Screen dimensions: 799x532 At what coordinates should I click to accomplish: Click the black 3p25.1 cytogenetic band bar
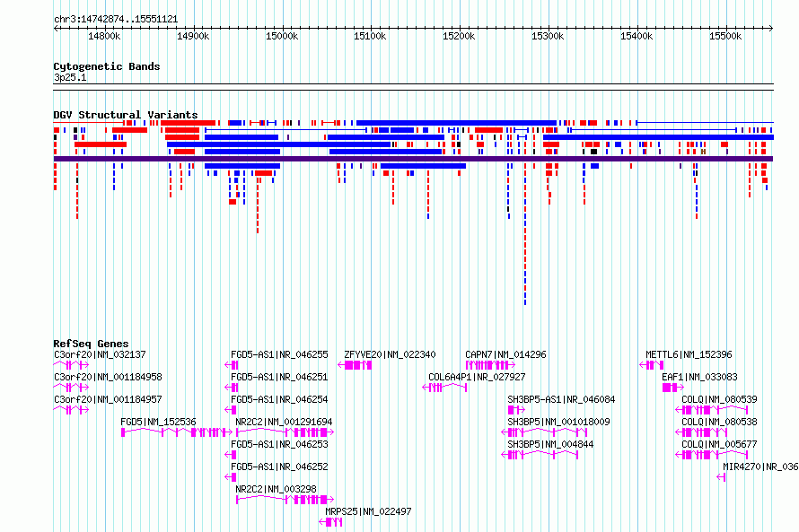pyautogui.click(x=413, y=87)
